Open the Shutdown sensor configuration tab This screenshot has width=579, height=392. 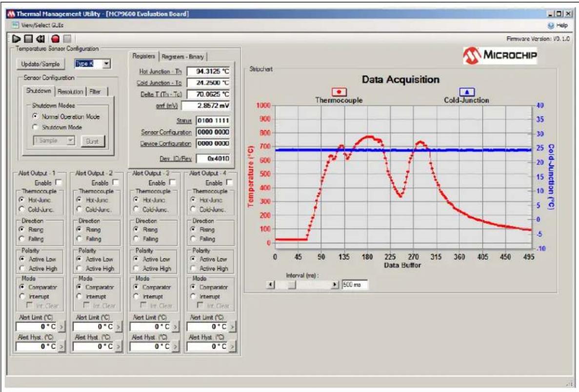39,91
